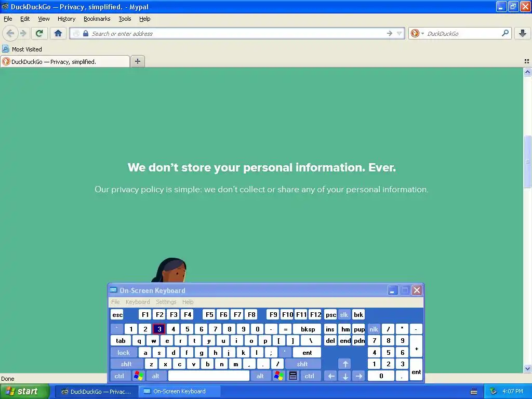Click the del key
532x399 pixels.
tap(330, 341)
